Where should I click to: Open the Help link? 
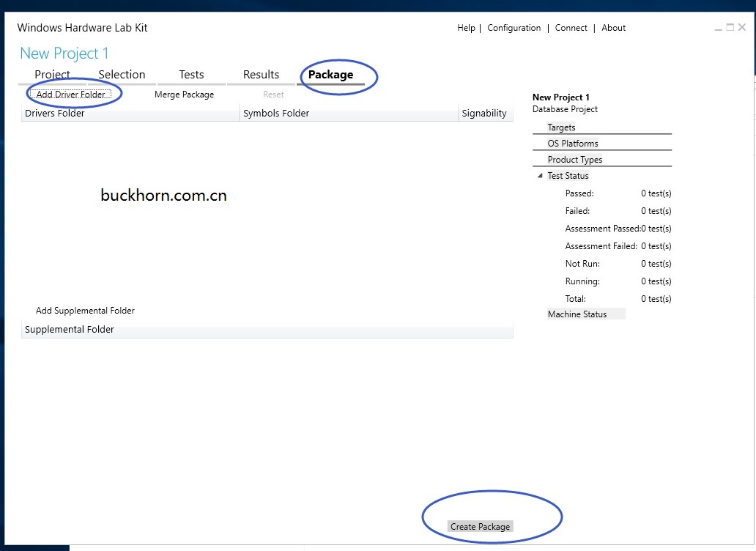coord(466,28)
